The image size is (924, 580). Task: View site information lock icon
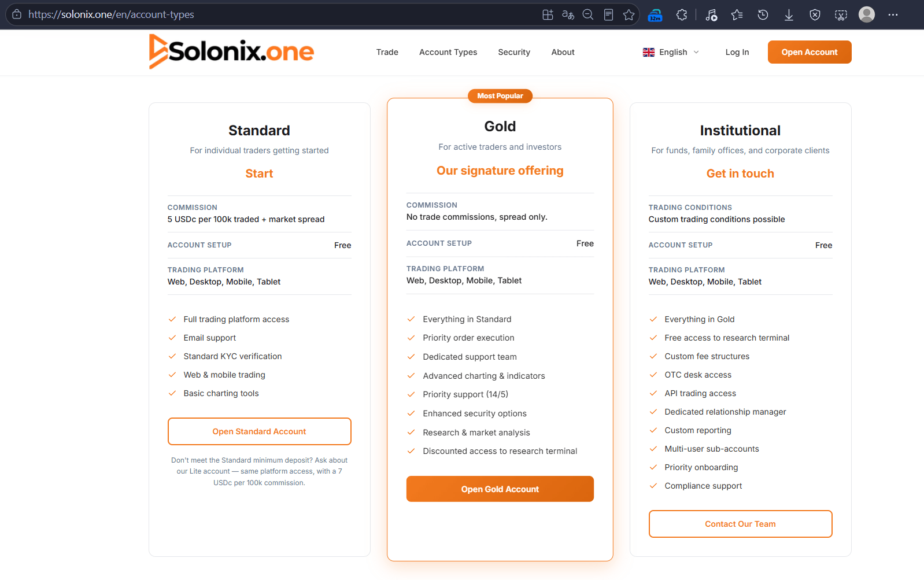point(17,14)
